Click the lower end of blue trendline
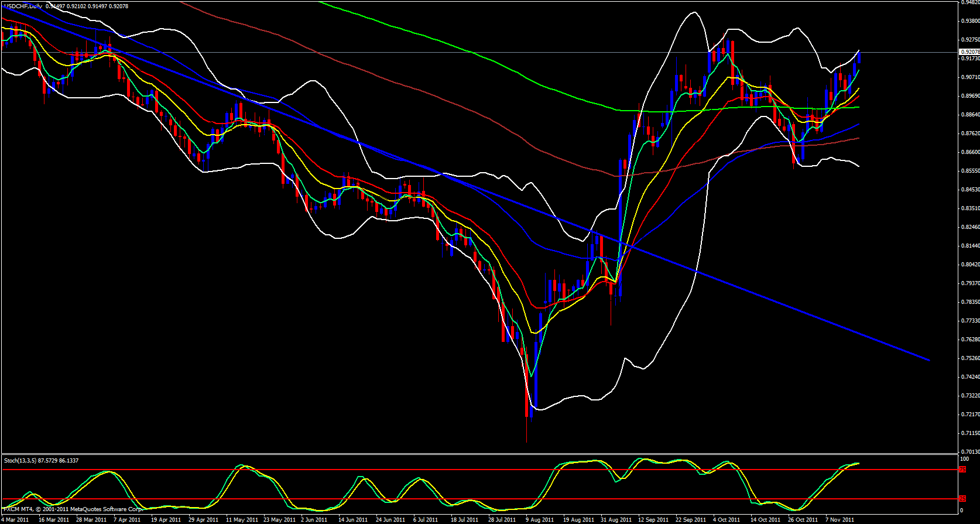This screenshot has width=980, height=524. tap(928, 359)
